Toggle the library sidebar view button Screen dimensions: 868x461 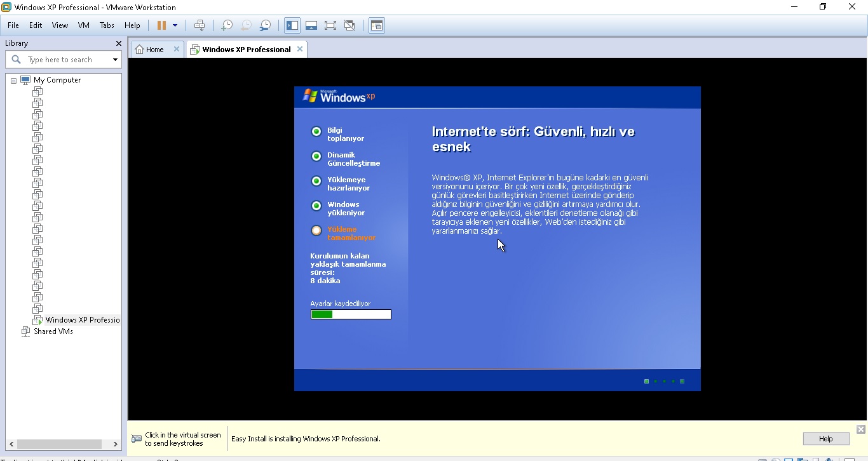[x=292, y=25]
